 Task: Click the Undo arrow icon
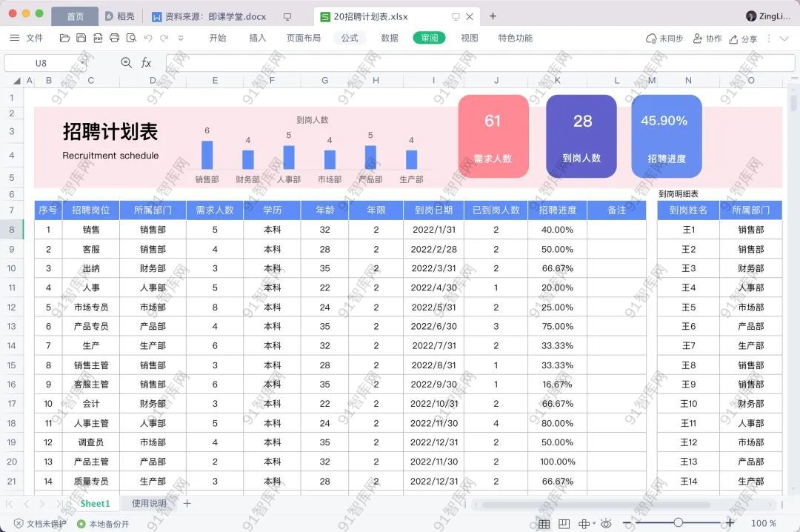[148, 38]
